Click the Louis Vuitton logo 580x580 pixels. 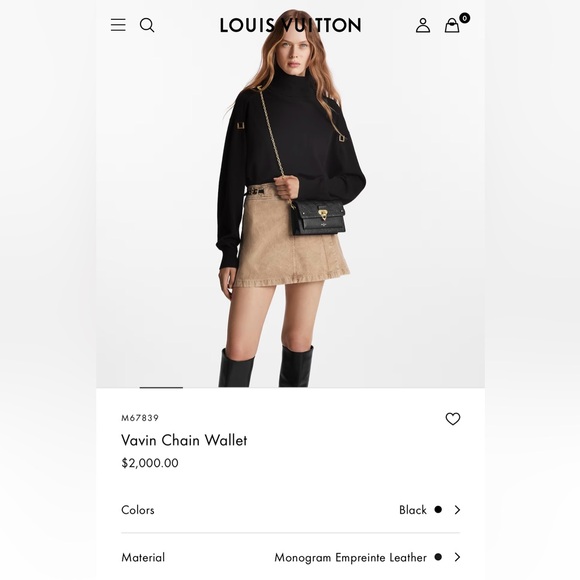click(x=290, y=25)
